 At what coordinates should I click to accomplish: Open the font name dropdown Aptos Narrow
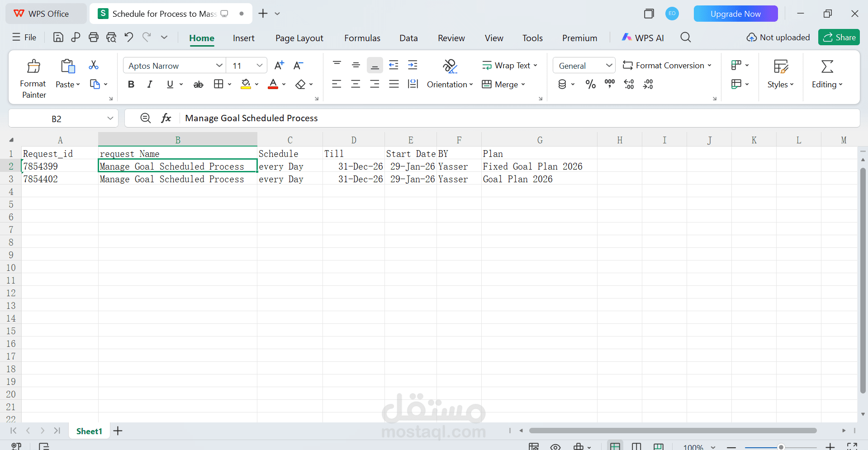pyautogui.click(x=219, y=66)
